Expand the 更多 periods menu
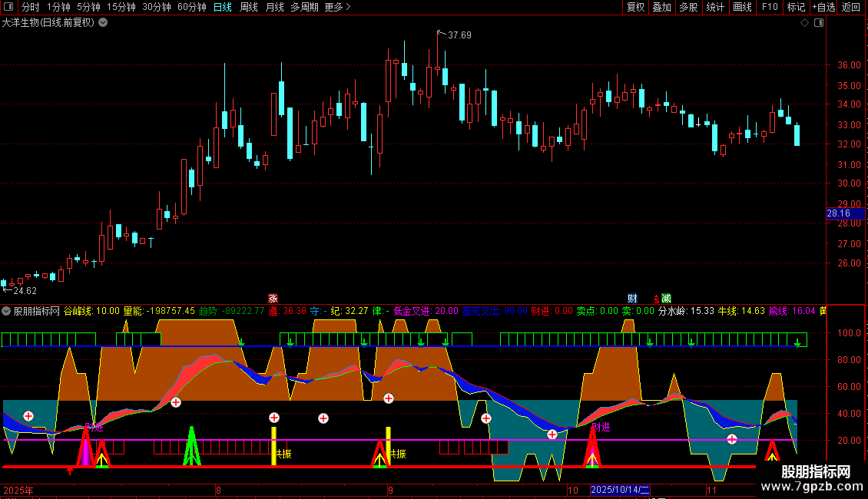Screen dimensions: 868x499 pyautogui.click(x=337, y=7)
